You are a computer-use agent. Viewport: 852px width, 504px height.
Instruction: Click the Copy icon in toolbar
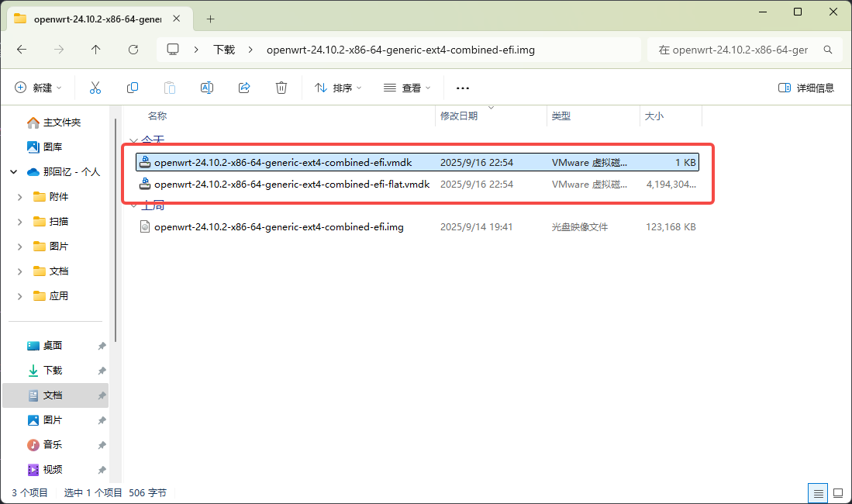(x=132, y=88)
